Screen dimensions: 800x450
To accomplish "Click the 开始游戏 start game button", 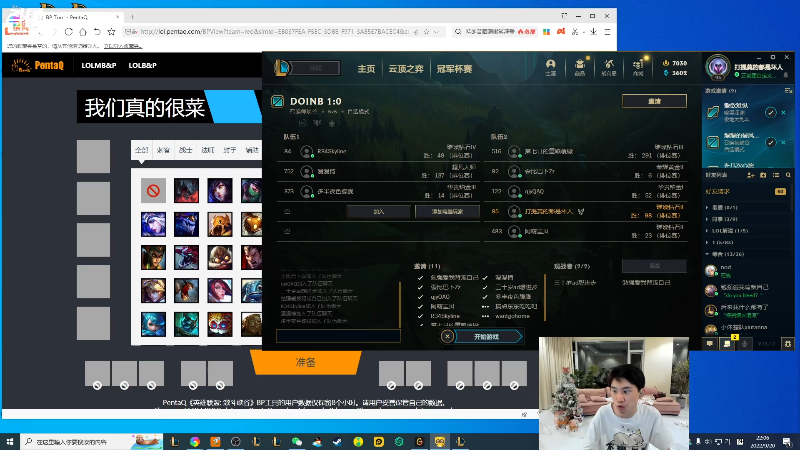I will point(487,337).
